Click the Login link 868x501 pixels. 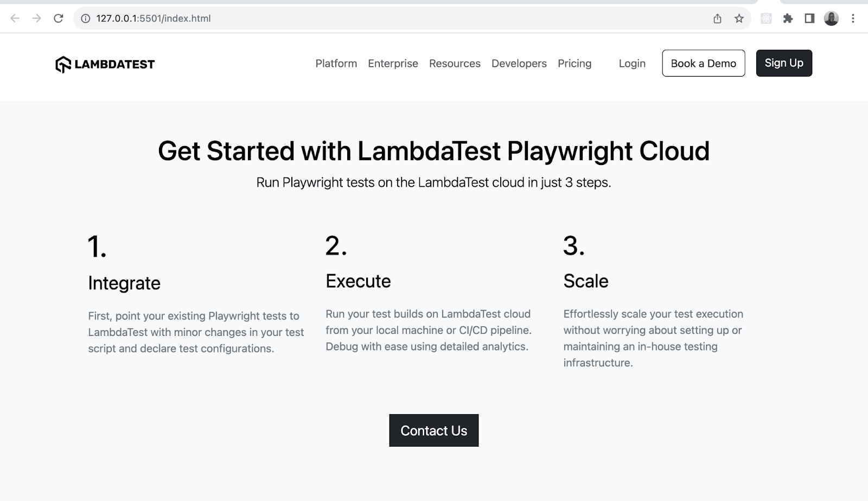[x=632, y=64]
